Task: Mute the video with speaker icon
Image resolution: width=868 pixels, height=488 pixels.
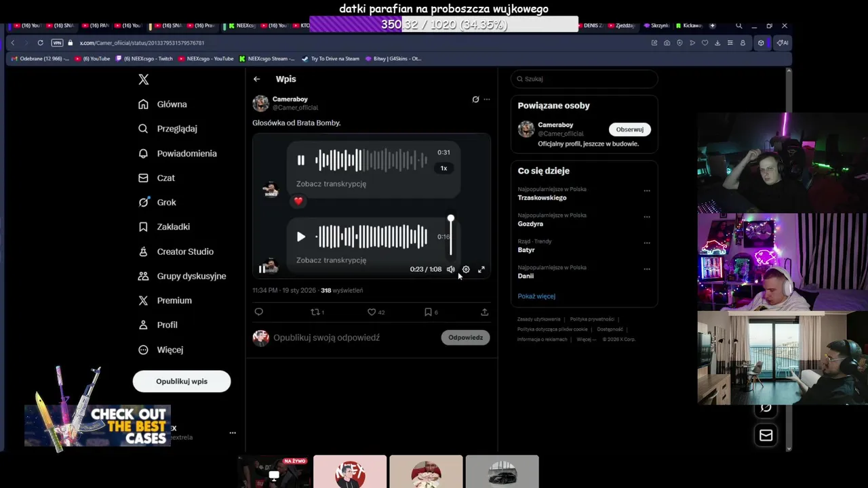Action: [451, 269]
